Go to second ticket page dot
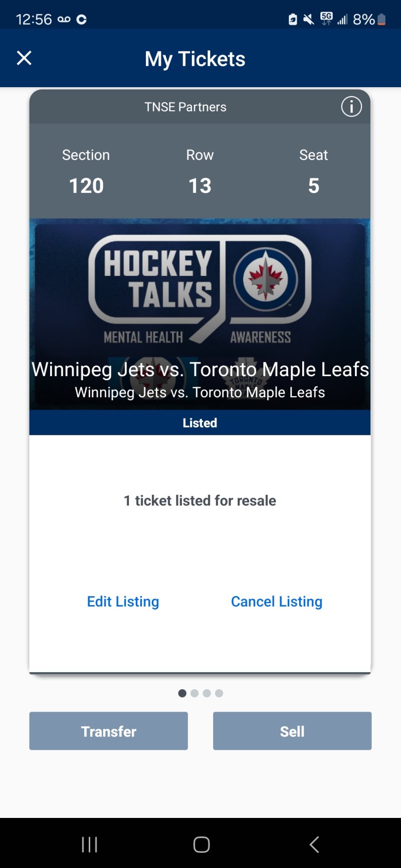 point(194,693)
